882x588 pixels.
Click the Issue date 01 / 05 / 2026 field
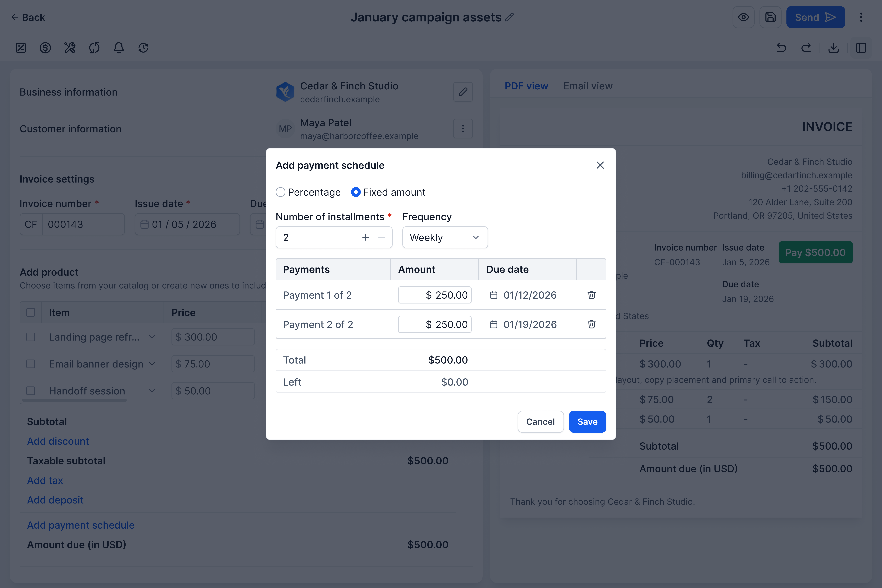pyautogui.click(x=187, y=224)
